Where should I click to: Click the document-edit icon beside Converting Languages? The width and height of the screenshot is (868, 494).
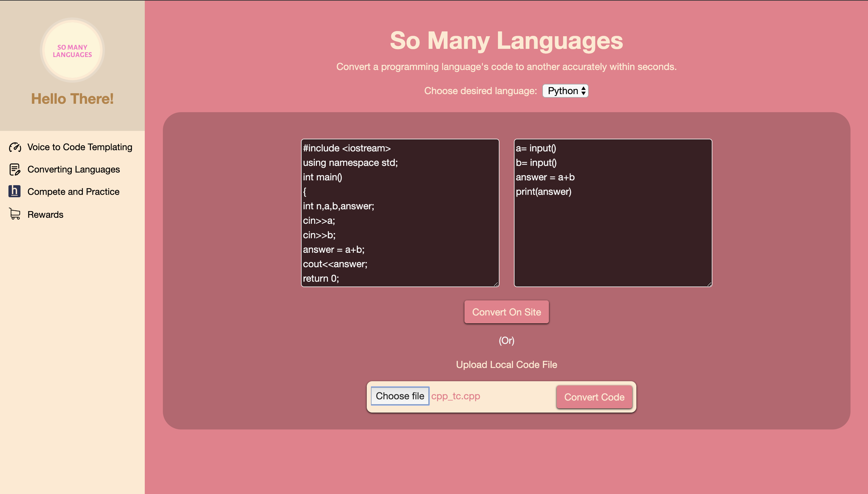coord(14,169)
